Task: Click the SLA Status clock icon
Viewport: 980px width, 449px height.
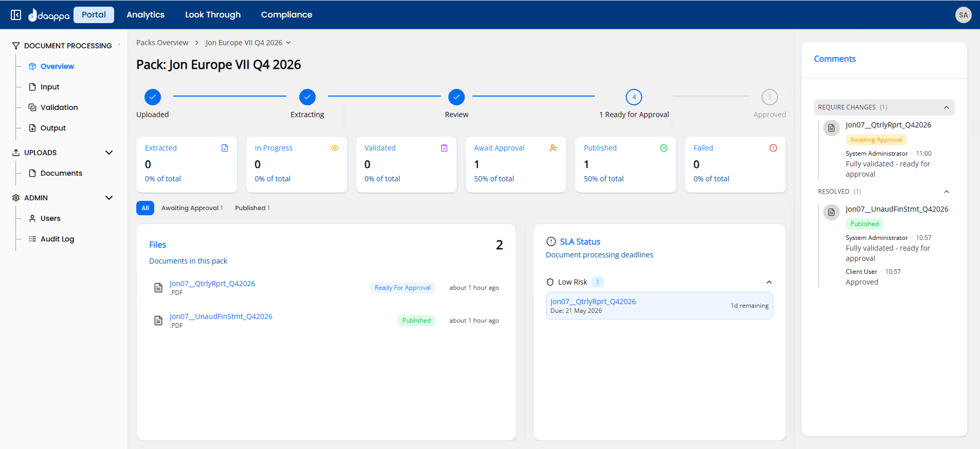Action: point(551,241)
